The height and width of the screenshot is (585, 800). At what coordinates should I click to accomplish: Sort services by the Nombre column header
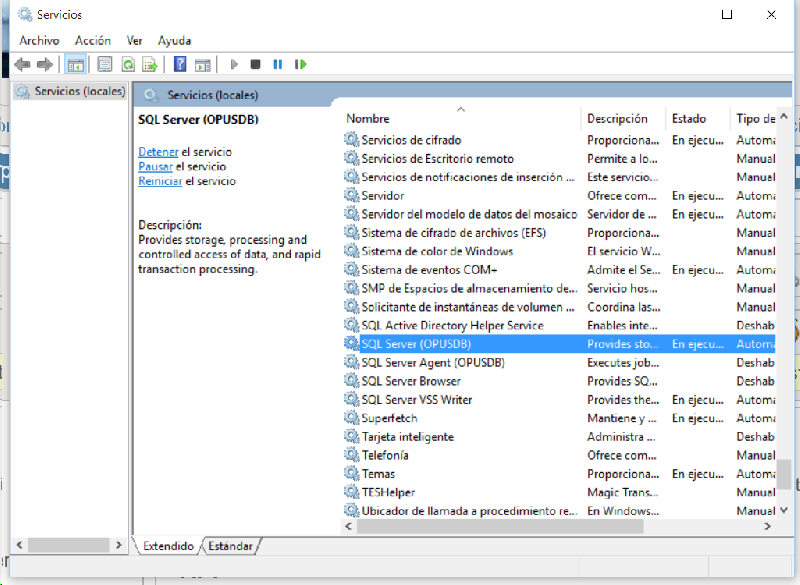click(x=368, y=118)
